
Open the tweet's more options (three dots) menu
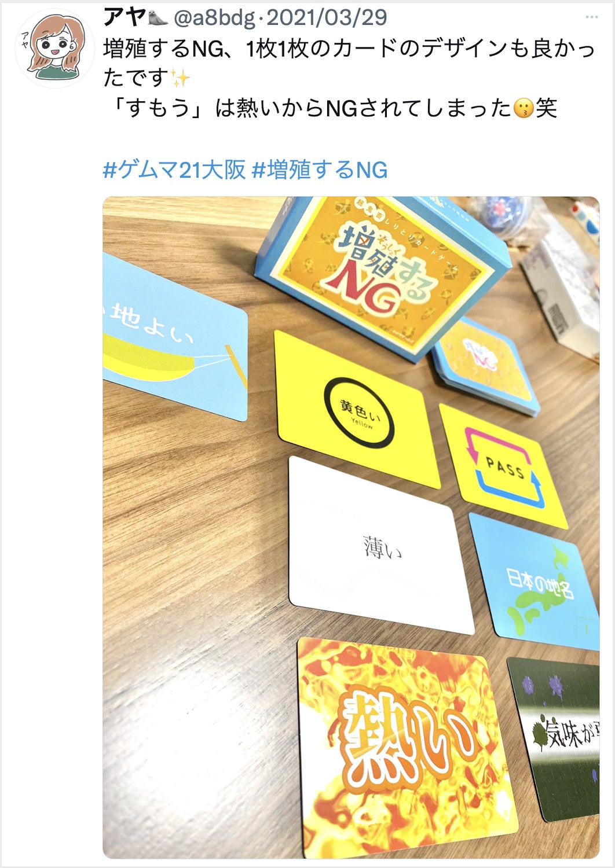(591, 17)
